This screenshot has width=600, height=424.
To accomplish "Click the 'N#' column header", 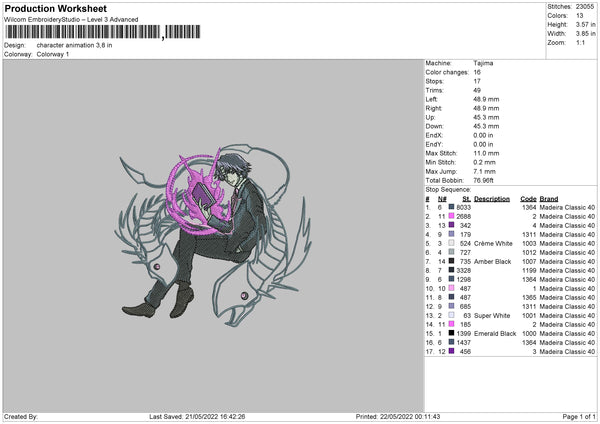I will pos(442,199).
